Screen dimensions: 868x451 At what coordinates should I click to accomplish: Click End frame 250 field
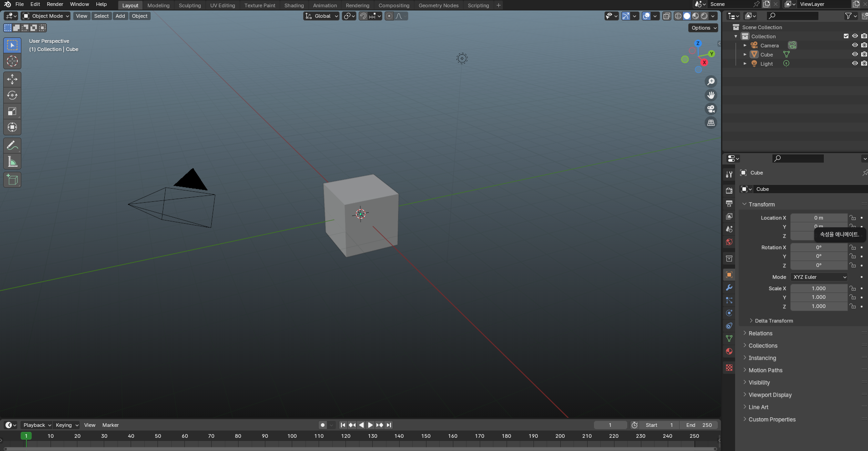(x=699, y=425)
